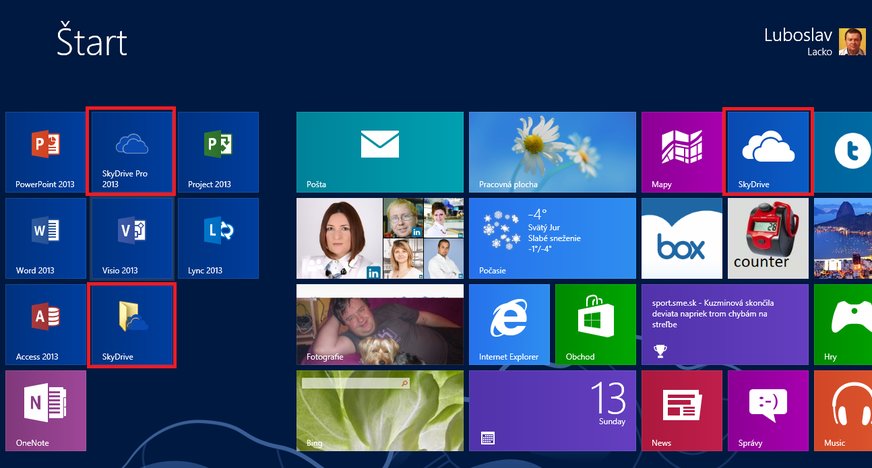Open Visio 2013 app tile
The height and width of the screenshot is (468, 872).
[x=131, y=238]
